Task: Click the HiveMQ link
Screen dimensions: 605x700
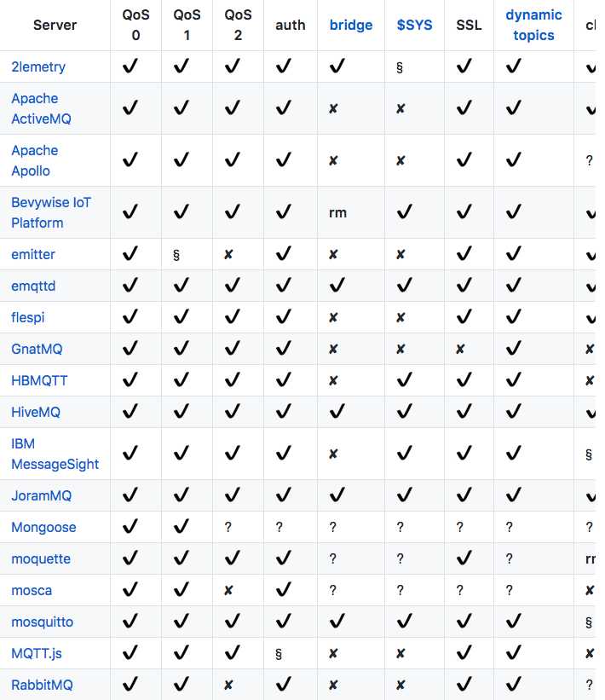Action: (x=36, y=412)
